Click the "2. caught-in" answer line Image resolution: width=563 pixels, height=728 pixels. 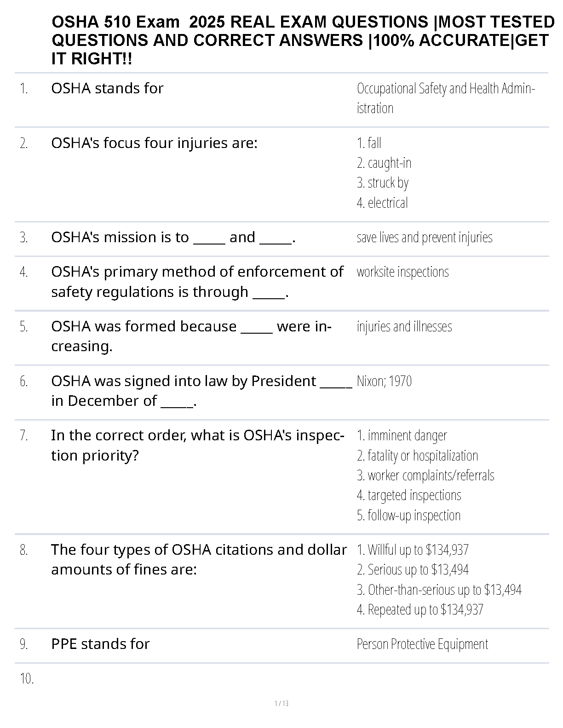pyautogui.click(x=384, y=163)
